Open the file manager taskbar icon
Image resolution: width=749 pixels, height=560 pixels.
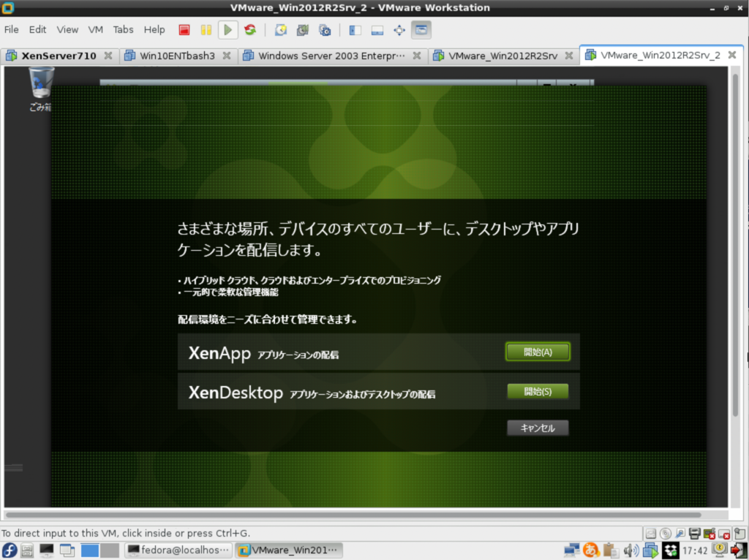click(x=27, y=550)
